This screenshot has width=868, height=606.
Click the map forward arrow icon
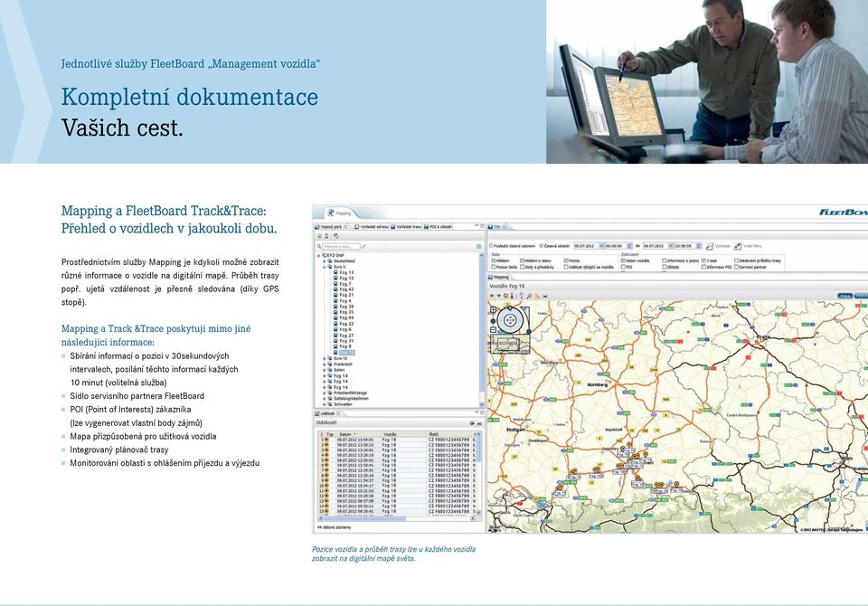(x=499, y=296)
